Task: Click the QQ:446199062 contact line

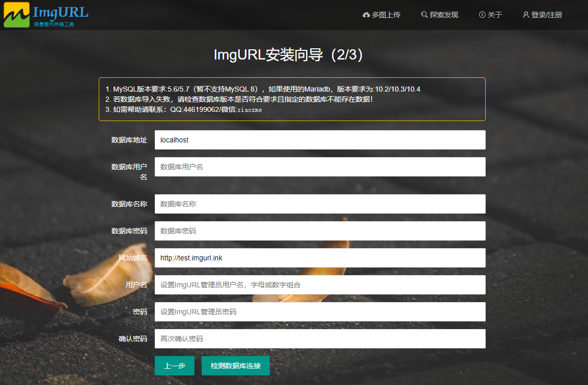Action: (183, 110)
